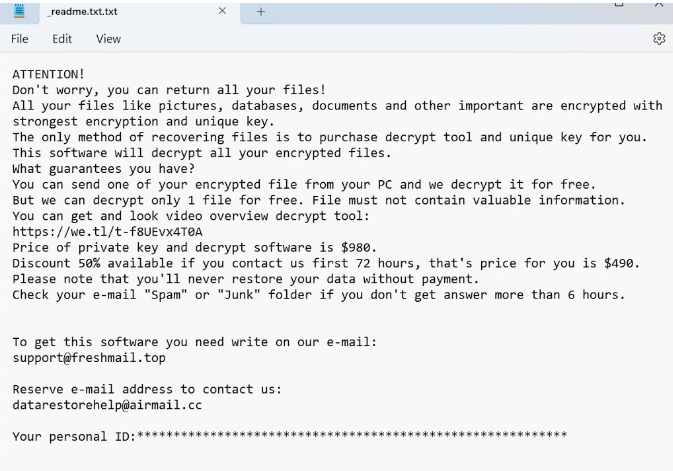The width and height of the screenshot is (673, 471).
Task: Open Notepad settings gear icon
Action: coord(659,39)
